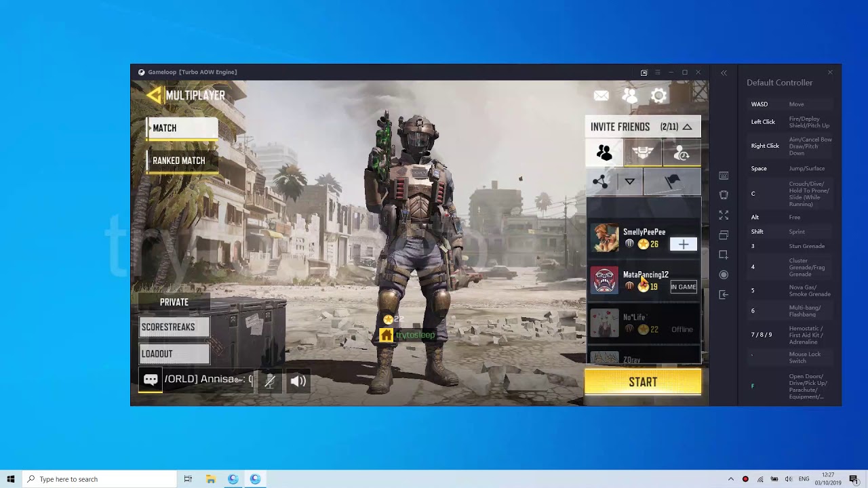Click the world chat message ticker
The height and width of the screenshot is (488, 868).
(208, 380)
